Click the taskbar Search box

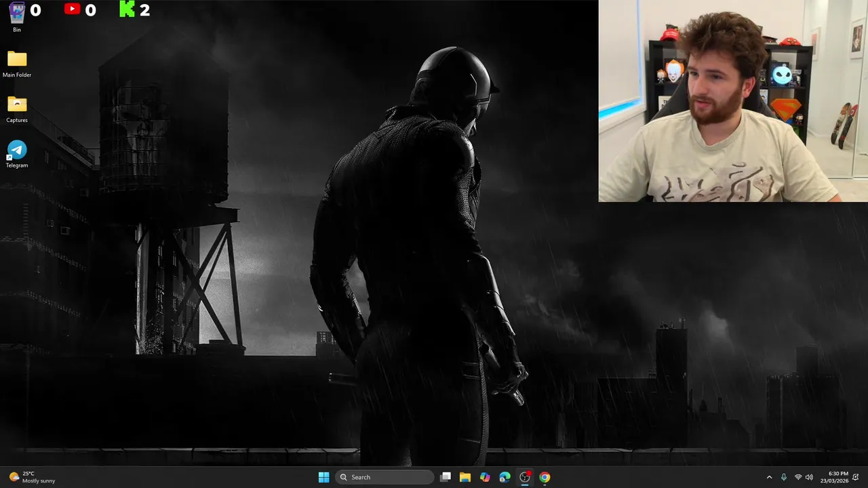[385, 477]
